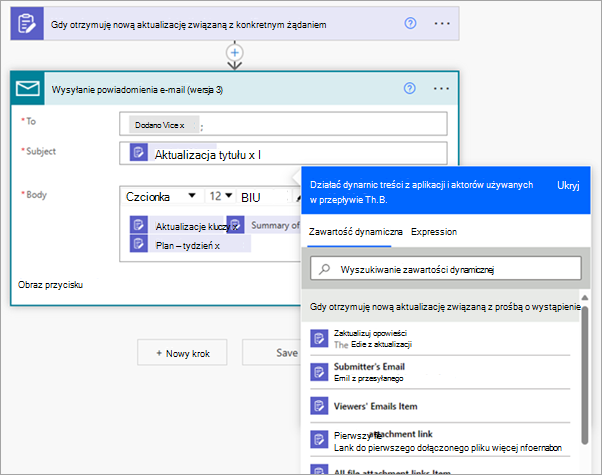Select 'Submitter's Email' dynamic content
Screen dimensions: 602x475
pyautogui.click(x=440, y=372)
